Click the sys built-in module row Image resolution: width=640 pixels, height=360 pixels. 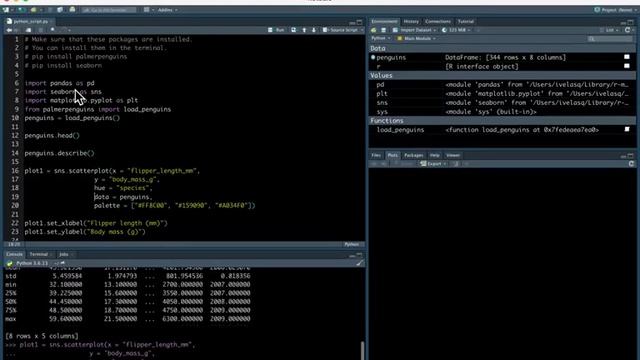point(502,111)
